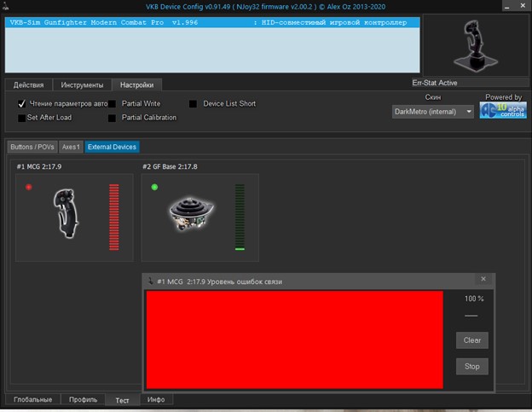The height and width of the screenshot is (412, 532).
Task: Click the '#1 MCG 2:17.9' label
Action: pos(39,166)
